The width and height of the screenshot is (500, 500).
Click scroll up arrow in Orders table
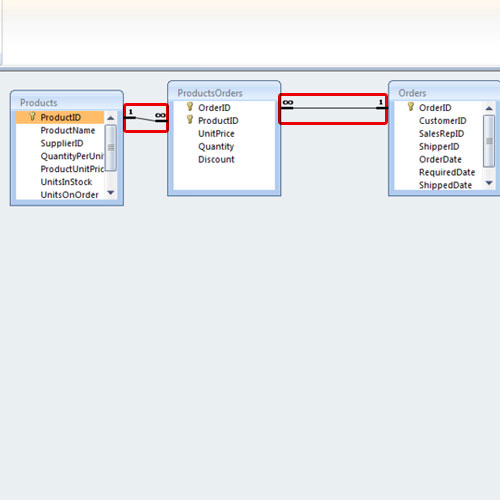489,108
